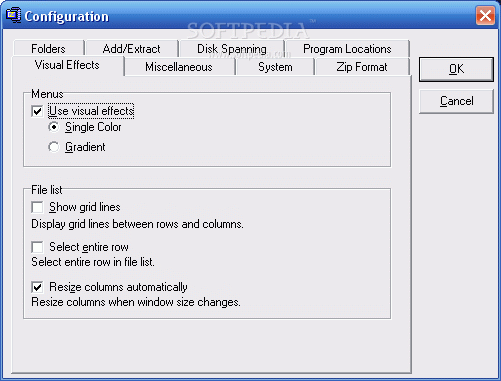Switch to the Add/Extract tab
Viewport: 501px width, 381px height.
click(131, 49)
